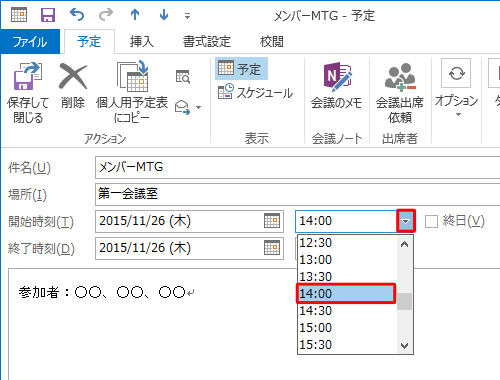Viewport: 500px width, 380px height.
Task: Switch to the 校閲 tab
Action: click(272, 42)
